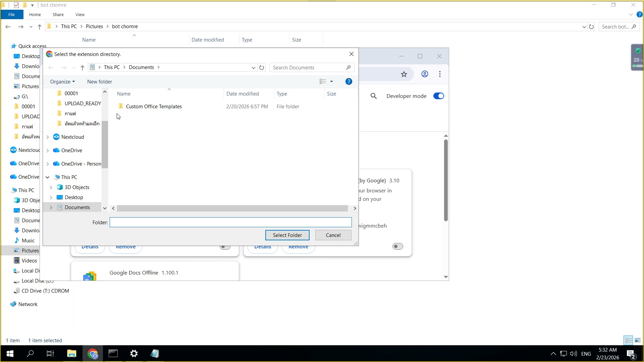Open Windows Settings gear on taskbar
Viewport: 644px width, 362px height.
coord(134,354)
